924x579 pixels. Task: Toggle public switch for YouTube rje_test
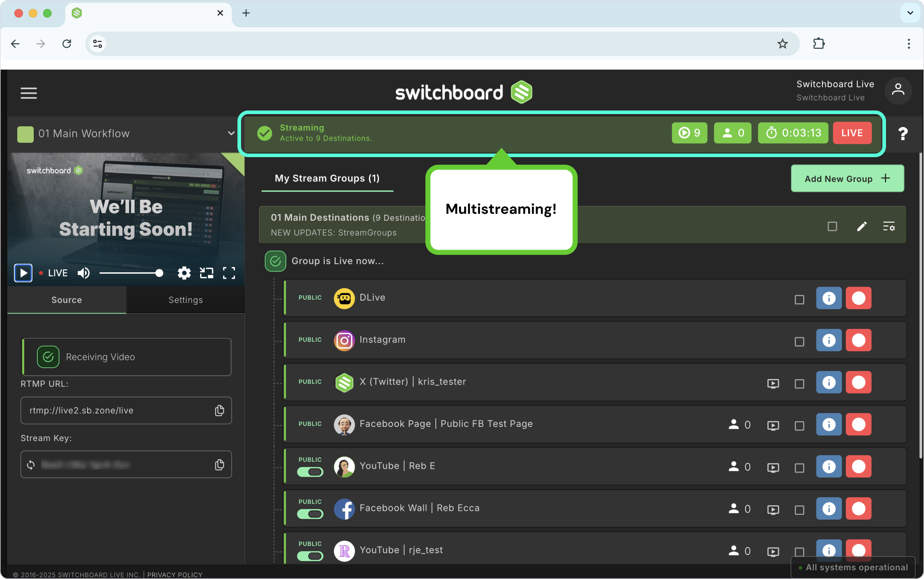(310, 556)
